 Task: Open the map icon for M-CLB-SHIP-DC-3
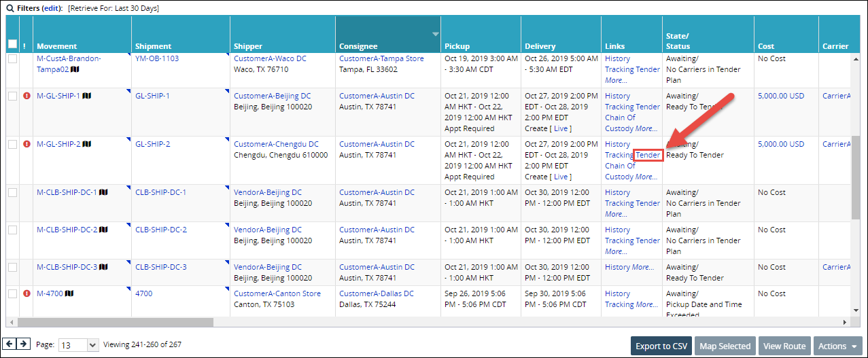(103, 267)
